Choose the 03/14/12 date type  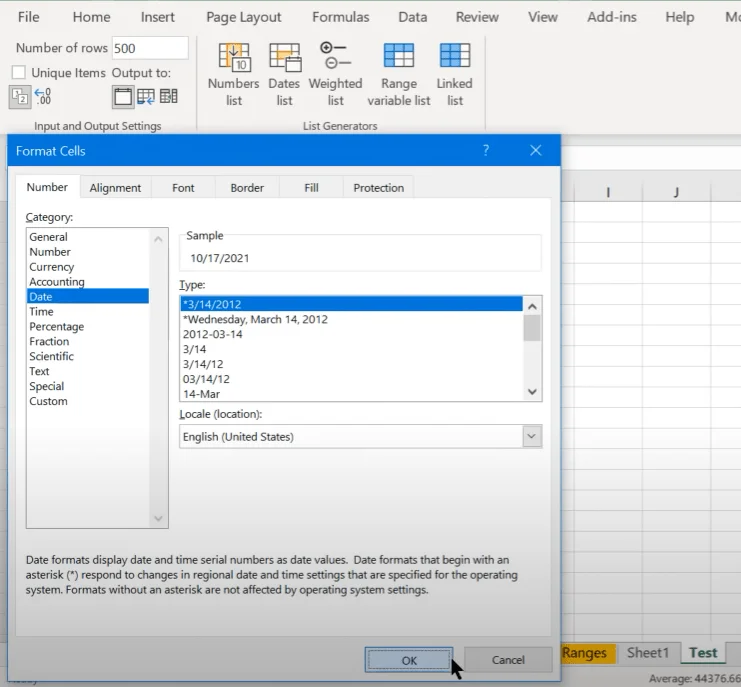[x=352, y=379]
